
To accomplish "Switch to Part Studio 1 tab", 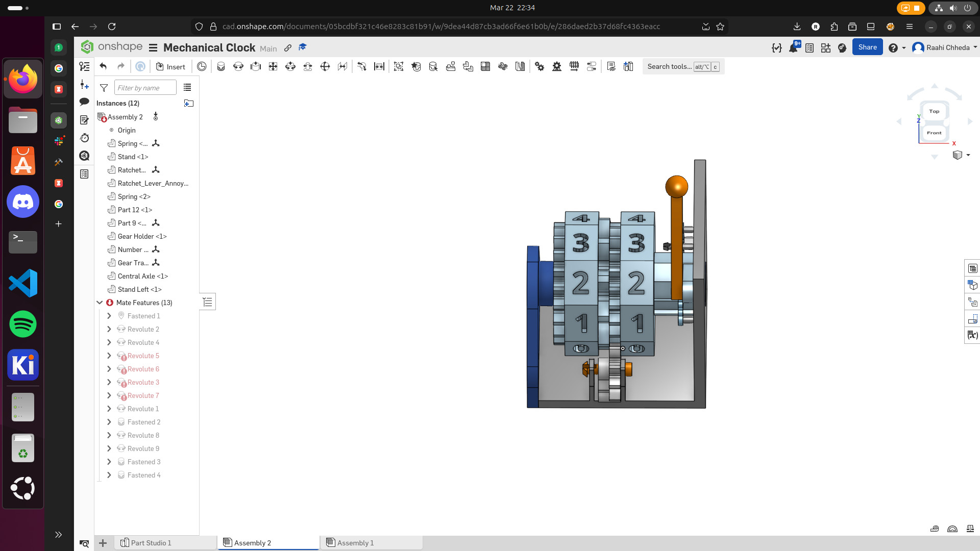I will (x=151, y=543).
